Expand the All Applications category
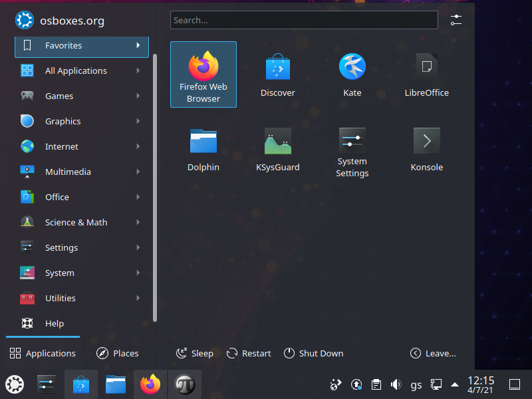 81,71
